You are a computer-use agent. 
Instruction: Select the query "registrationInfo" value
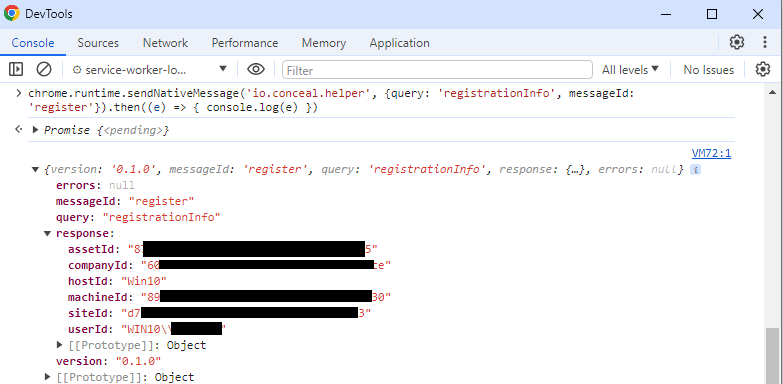(161, 217)
